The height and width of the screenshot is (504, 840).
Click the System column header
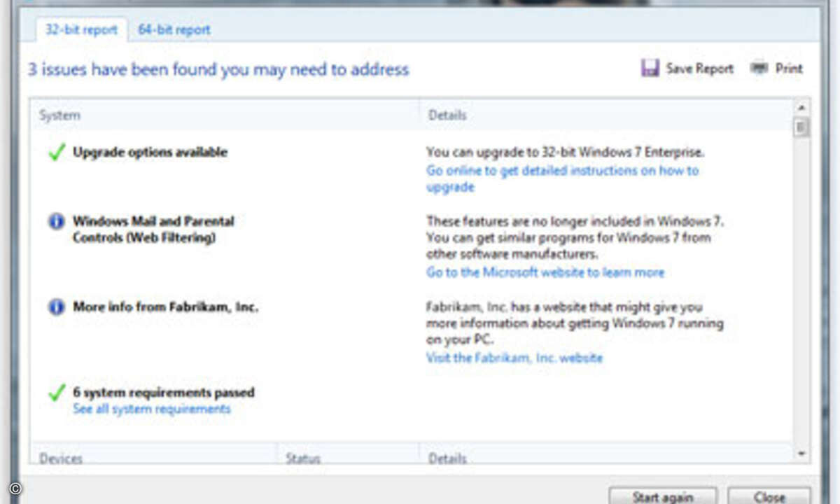point(224,115)
